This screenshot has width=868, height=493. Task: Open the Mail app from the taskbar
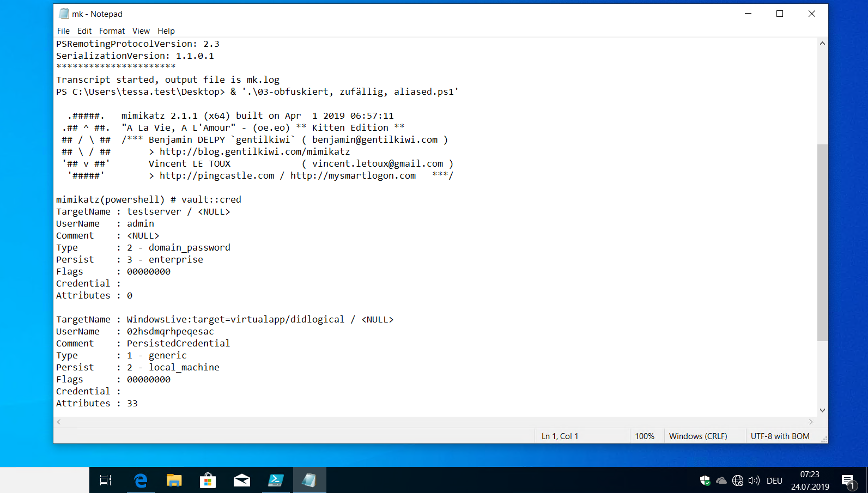pos(241,480)
